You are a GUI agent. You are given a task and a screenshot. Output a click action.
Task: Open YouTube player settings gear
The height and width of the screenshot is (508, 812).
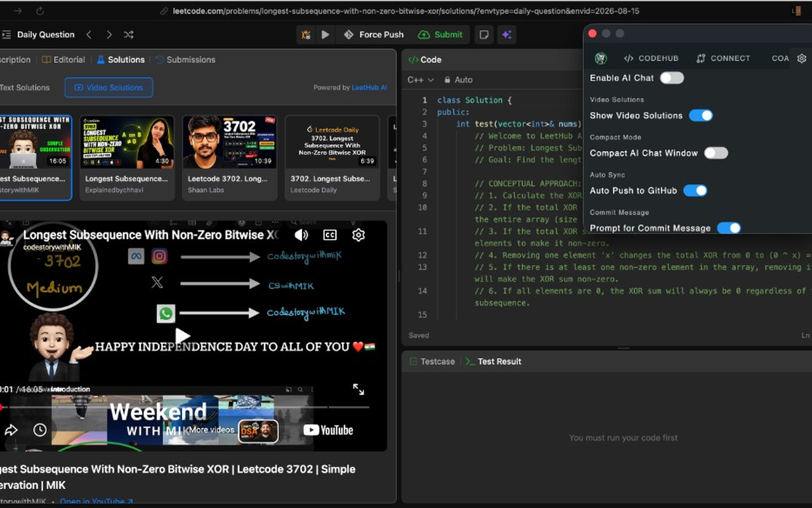point(358,235)
